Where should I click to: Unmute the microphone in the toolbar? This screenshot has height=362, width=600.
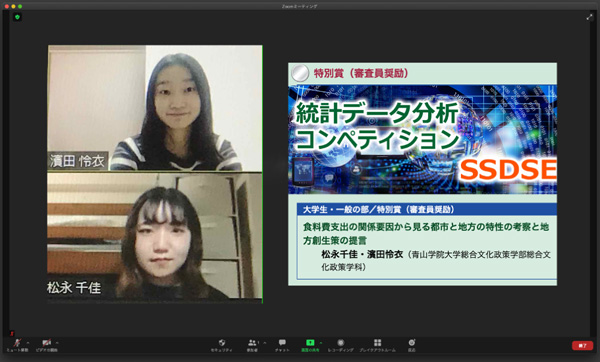pyautogui.click(x=17, y=345)
